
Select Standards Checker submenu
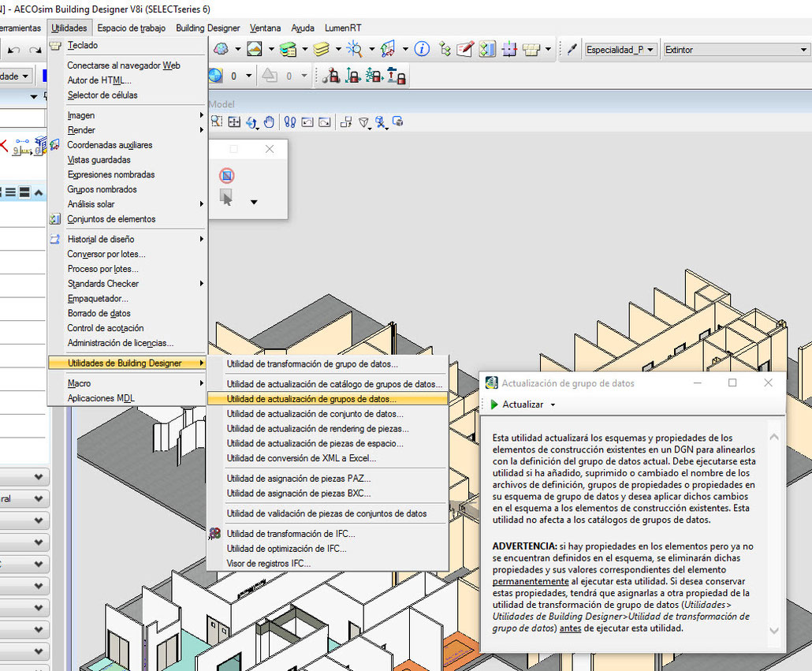click(x=127, y=284)
